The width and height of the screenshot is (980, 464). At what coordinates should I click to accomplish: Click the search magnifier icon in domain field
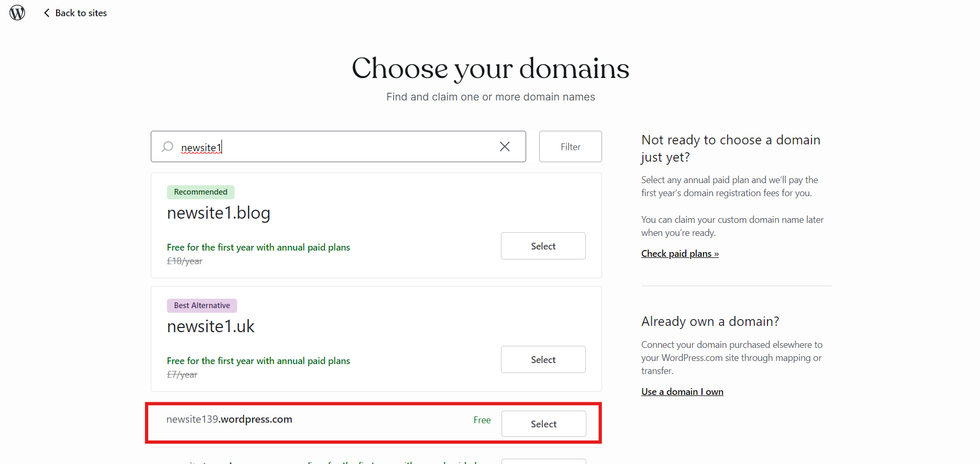168,146
